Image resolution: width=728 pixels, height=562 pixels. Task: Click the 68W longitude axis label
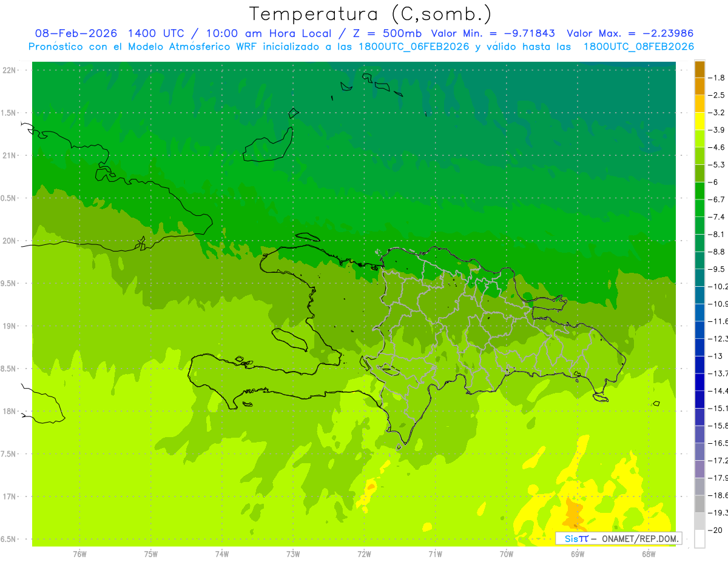point(649,554)
